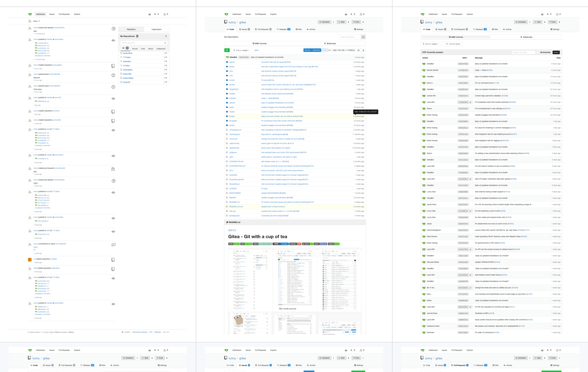This screenshot has width=588, height=372.
Task: Open notifications bell icon on dashboard page
Action: click(150, 14)
